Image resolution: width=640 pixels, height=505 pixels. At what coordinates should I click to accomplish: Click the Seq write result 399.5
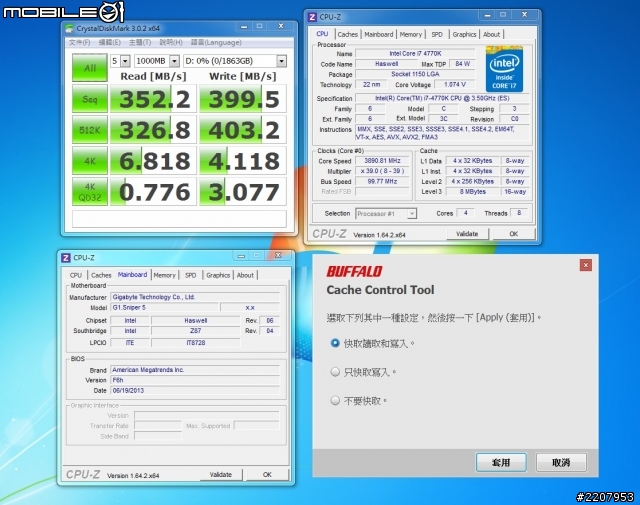coord(243,99)
